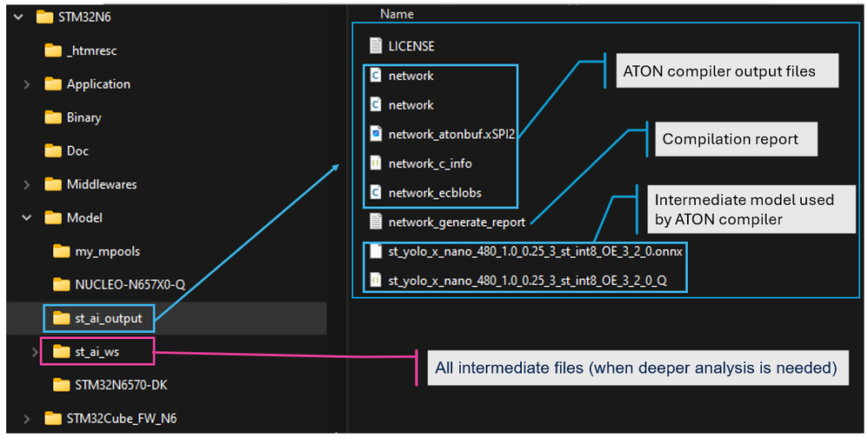Open the _htmresc folder label
The height and width of the screenshot is (438, 868).
click(x=92, y=51)
